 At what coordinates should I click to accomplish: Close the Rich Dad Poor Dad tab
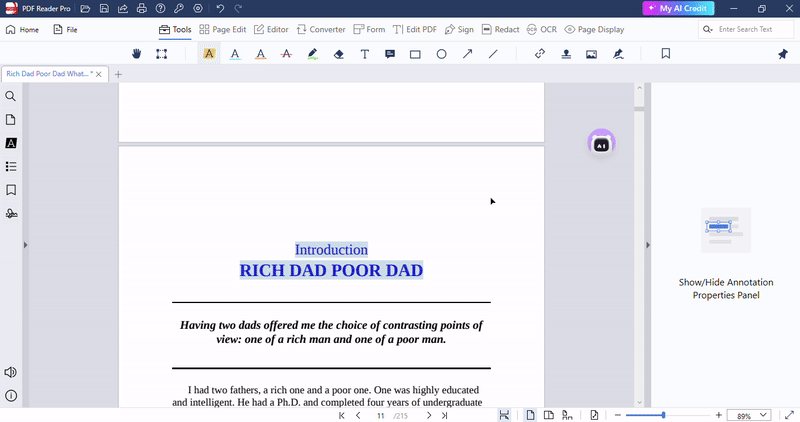[98, 74]
